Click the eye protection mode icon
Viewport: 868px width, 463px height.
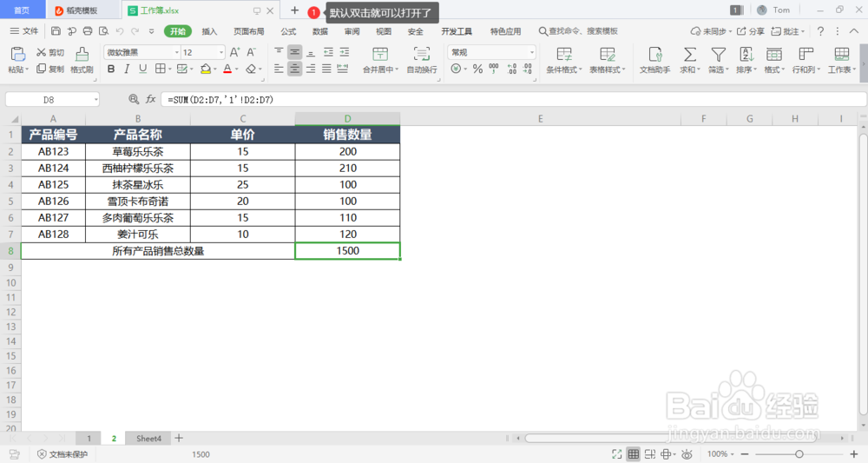pos(687,454)
